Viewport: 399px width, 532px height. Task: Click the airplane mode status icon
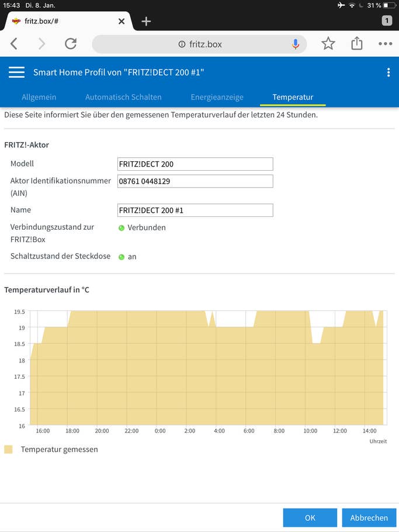(341, 5)
